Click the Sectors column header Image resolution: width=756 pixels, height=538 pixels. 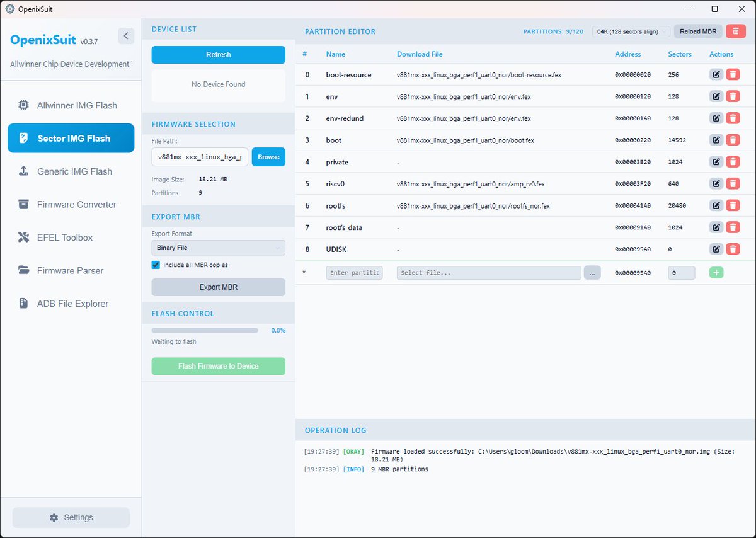pos(680,54)
